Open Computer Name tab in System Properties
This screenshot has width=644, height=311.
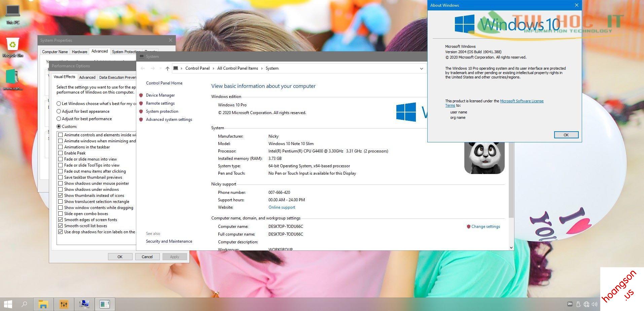[55, 52]
